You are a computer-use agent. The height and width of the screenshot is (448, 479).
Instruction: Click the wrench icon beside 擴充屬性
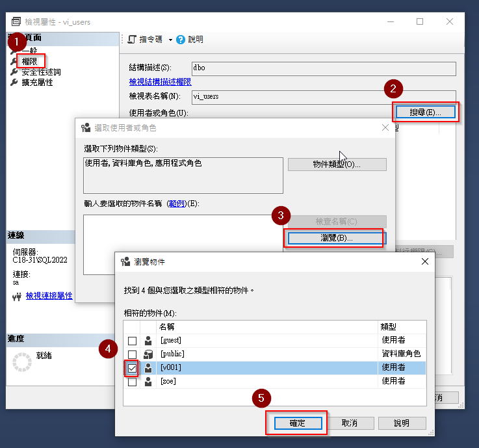tap(14, 82)
